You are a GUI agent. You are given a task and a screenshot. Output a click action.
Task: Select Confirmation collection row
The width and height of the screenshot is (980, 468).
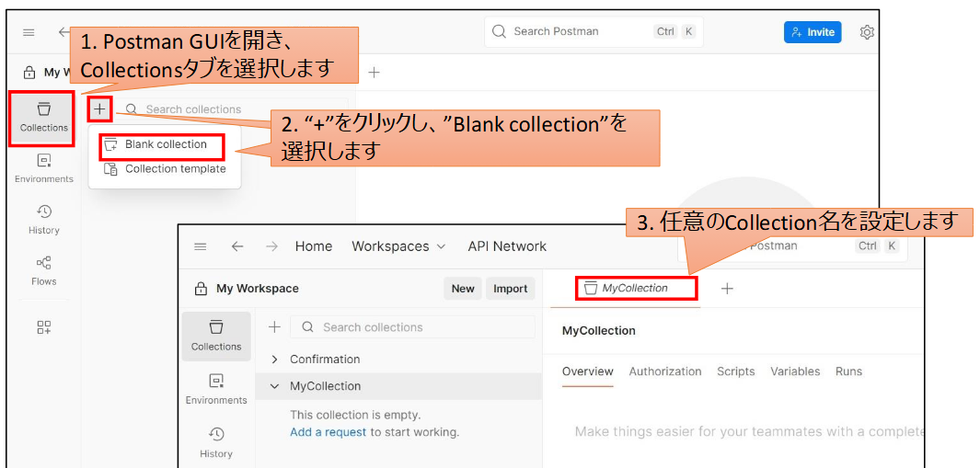[x=398, y=360]
